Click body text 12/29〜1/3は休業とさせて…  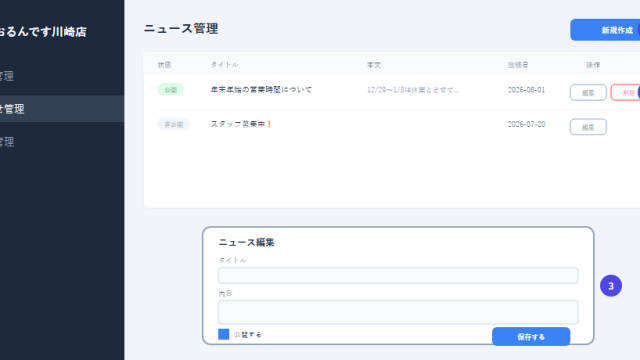[413, 90]
